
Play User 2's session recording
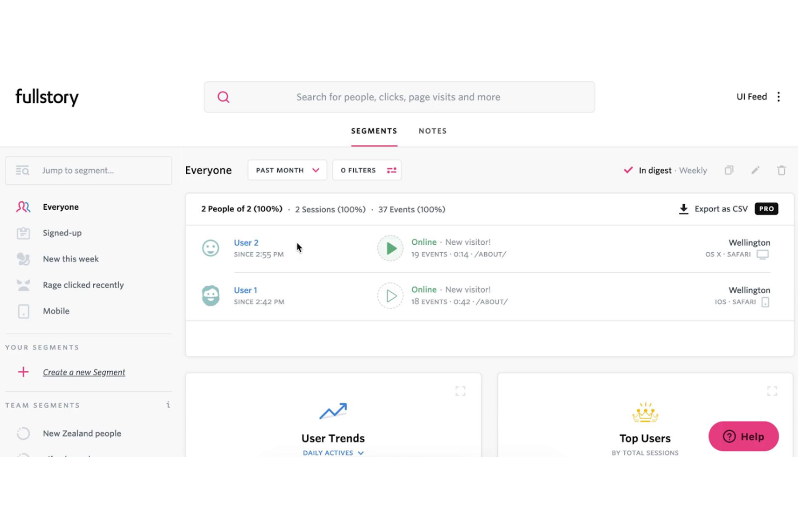(390, 248)
